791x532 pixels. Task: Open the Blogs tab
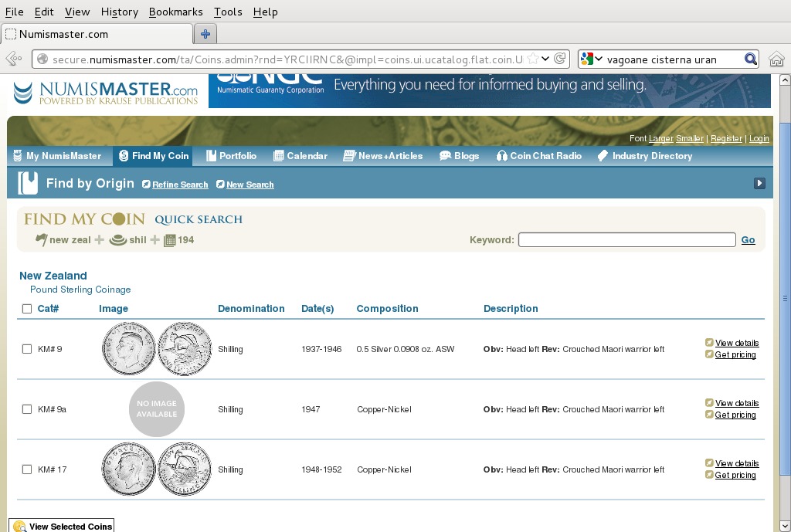tap(459, 156)
